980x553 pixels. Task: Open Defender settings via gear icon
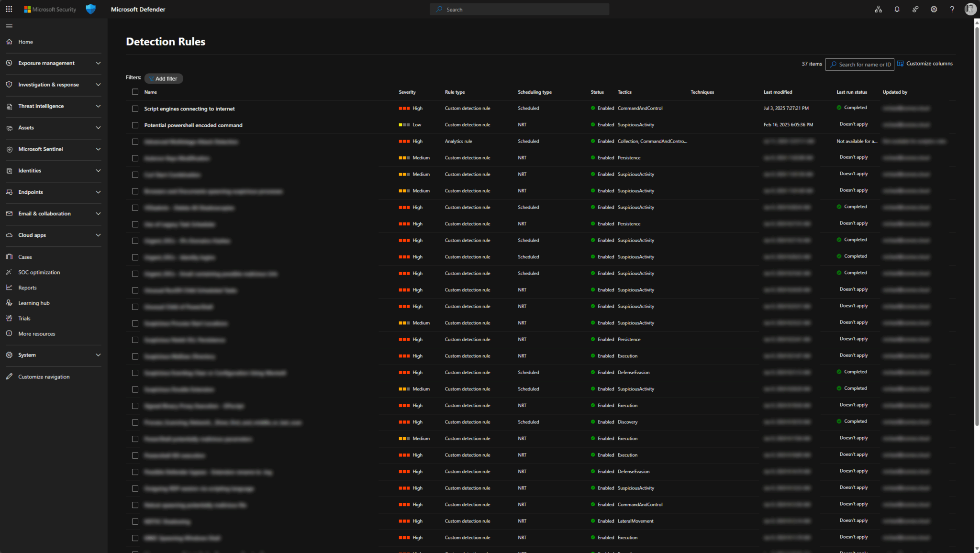tap(934, 9)
